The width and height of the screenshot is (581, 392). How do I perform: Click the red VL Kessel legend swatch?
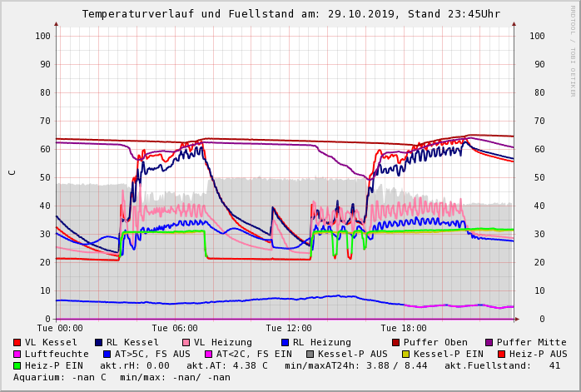click(x=17, y=342)
